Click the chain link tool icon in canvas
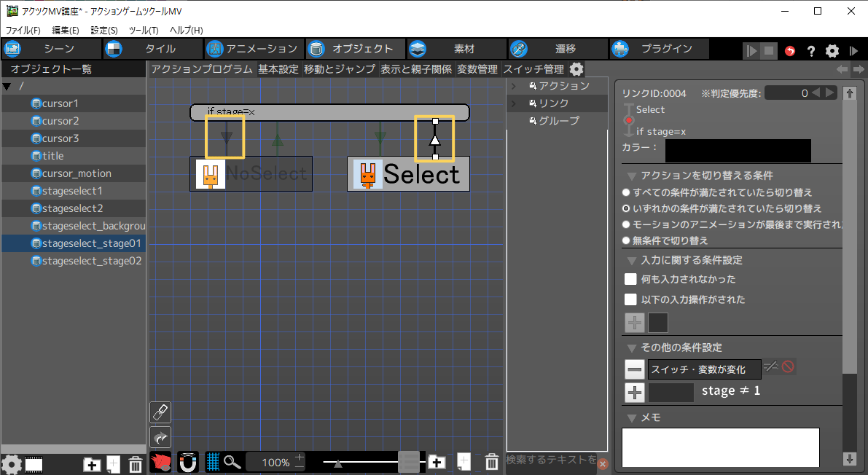This screenshot has height=475, width=868. click(160, 412)
